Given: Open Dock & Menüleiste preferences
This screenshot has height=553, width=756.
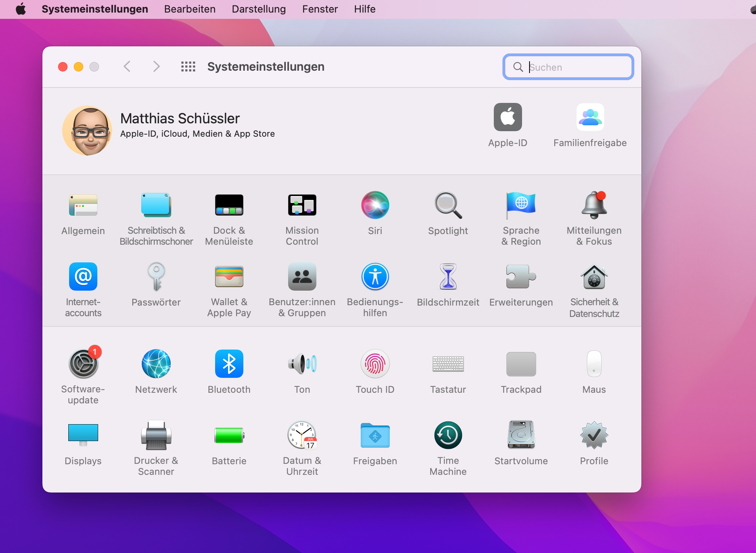Looking at the screenshot, I should (229, 205).
